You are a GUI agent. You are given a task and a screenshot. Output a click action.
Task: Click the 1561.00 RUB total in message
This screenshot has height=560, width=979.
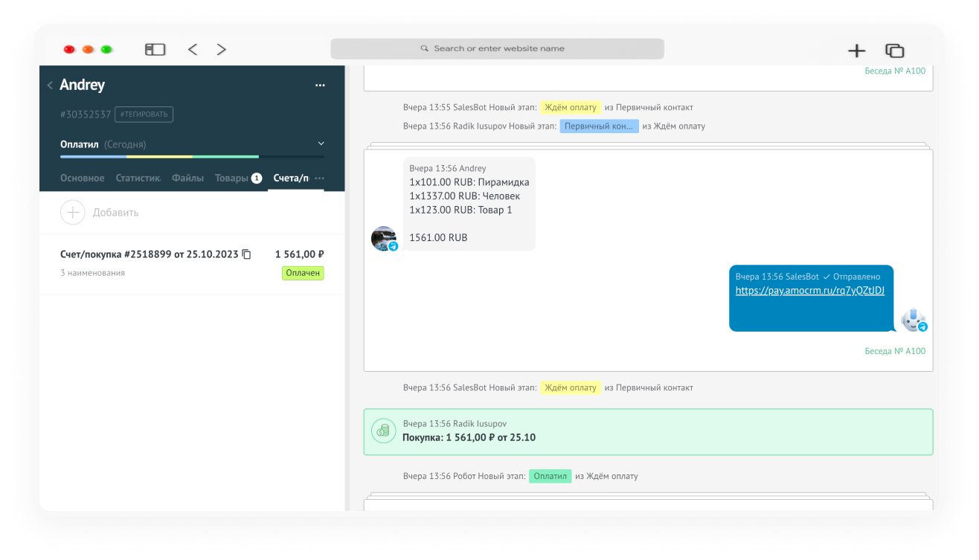438,238
